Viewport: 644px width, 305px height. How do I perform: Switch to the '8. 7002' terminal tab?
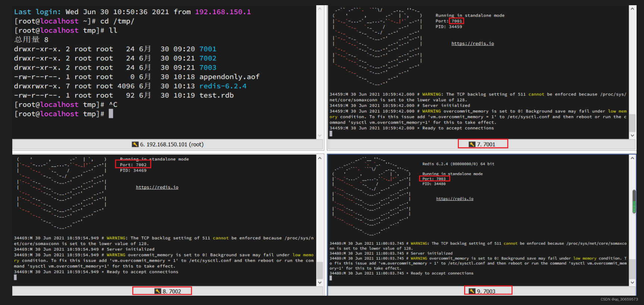[x=168, y=291]
